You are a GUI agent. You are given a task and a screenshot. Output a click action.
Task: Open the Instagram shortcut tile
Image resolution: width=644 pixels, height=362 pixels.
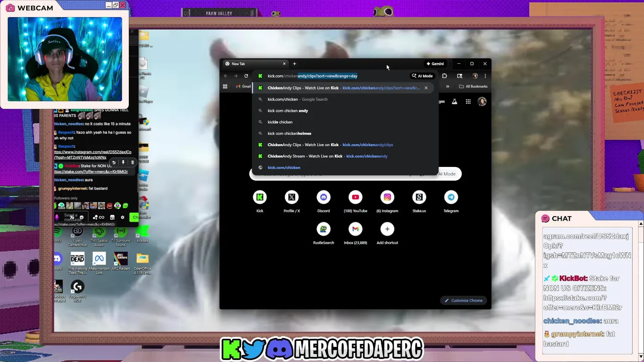coord(387,201)
